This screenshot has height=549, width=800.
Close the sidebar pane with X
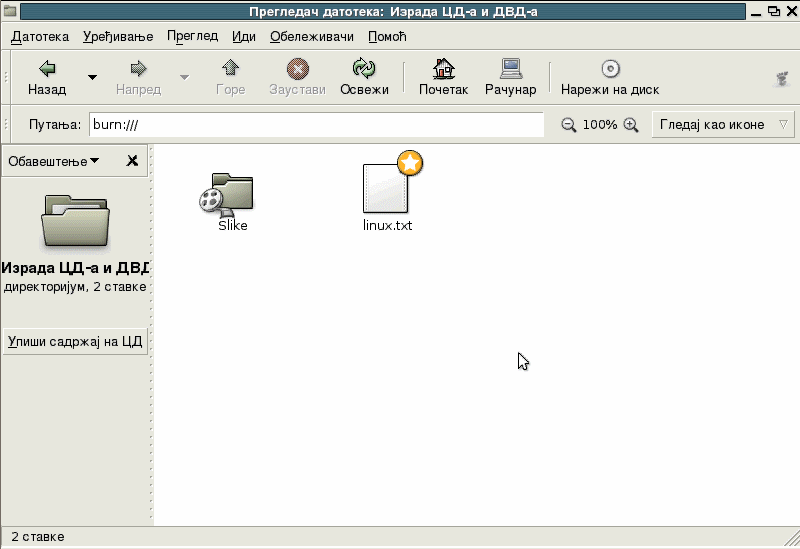132,161
